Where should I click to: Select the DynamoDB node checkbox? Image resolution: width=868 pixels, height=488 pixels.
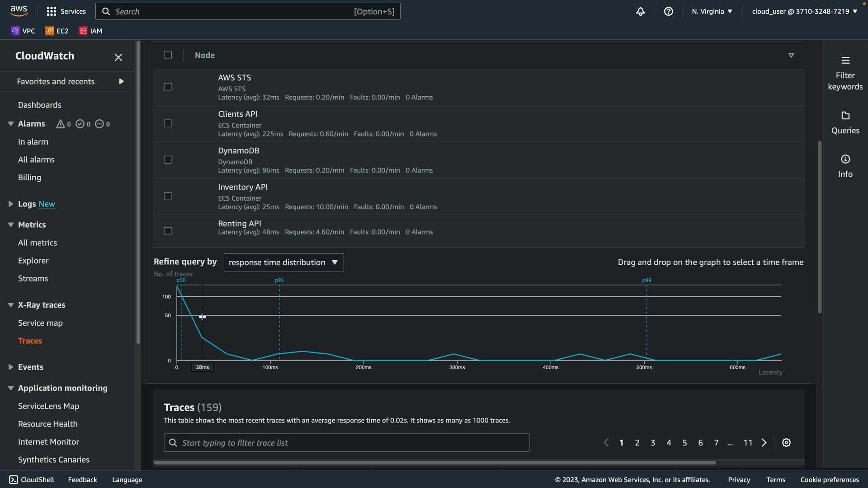(x=168, y=160)
